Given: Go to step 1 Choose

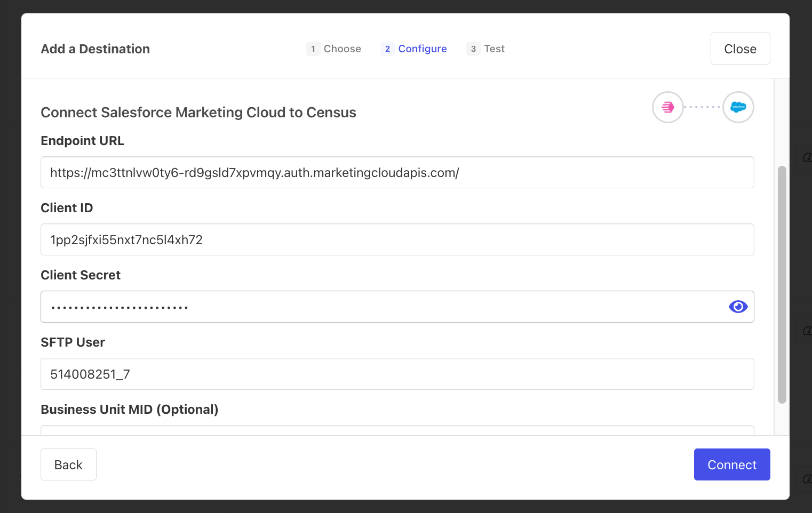Looking at the screenshot, I should coord(334,49).
